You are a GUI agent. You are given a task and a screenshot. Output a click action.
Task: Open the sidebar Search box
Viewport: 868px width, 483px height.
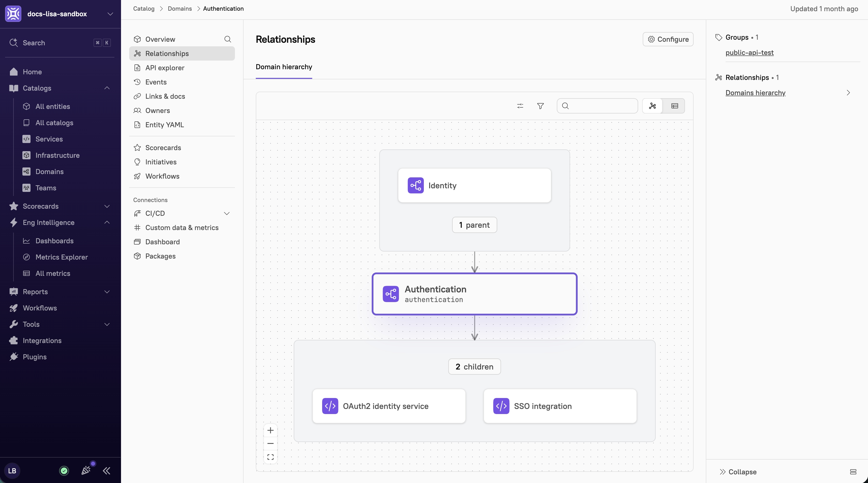click(60, 42)
